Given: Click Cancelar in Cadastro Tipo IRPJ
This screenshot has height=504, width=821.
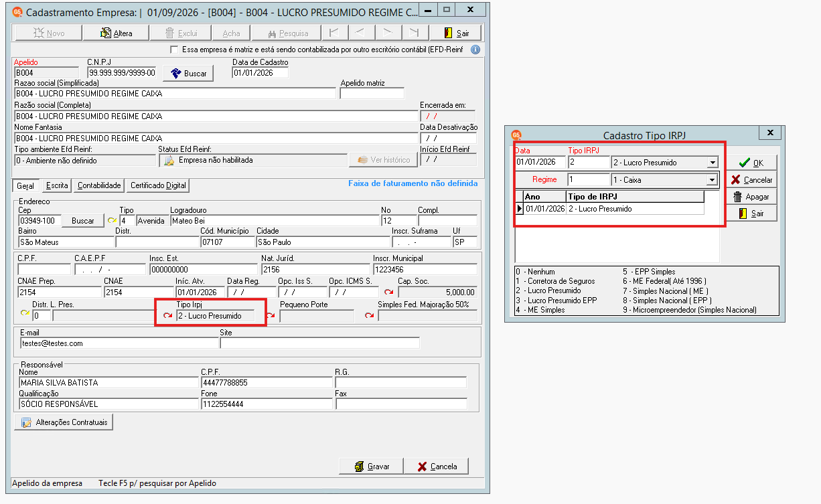Looking at the screenshot, I should (751, 180).
